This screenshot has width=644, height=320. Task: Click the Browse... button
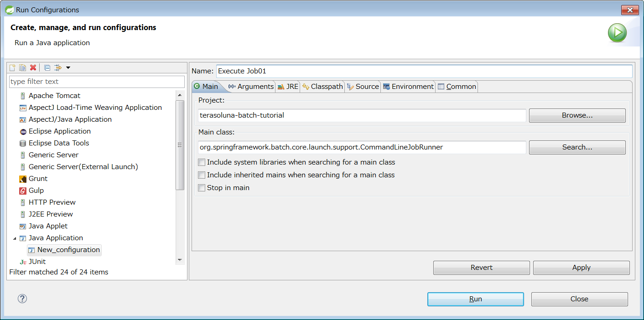[x=577, y=115]
